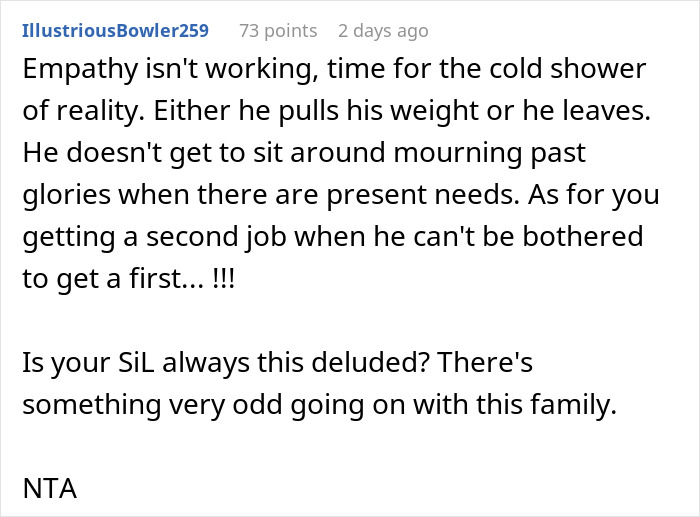Viewport: 700px width, 517px height.
Task: Click the "2 days ago" timestamp
Action: (382, 31)
